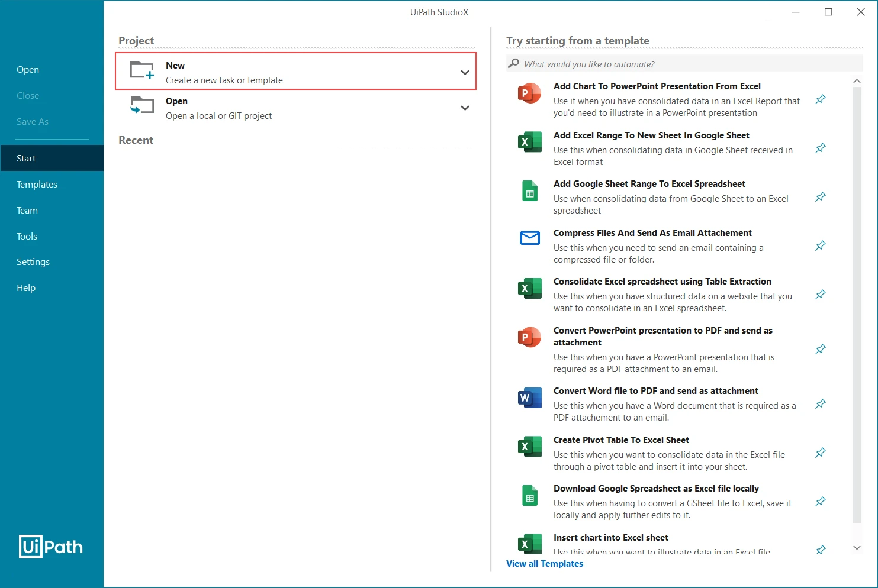This screenshot has width=878, height=588.
Task: Click description mentioning structured data on a website
Action: tap(673, 302)
